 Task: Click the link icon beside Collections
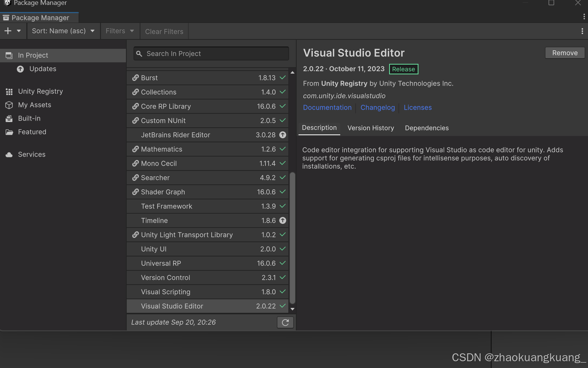click(135, 92)
